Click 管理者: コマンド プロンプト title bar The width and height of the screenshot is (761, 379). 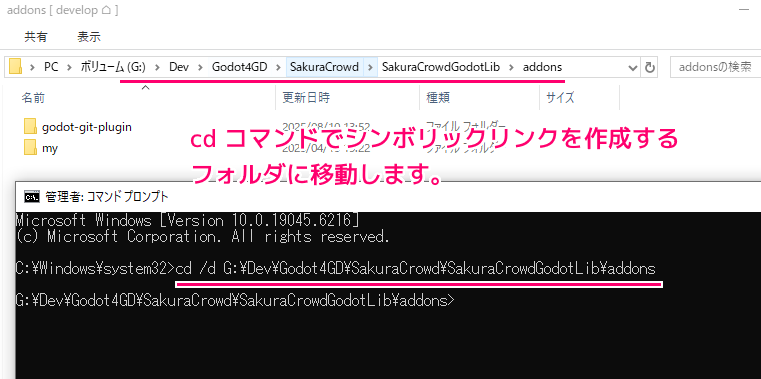pos(107,197)
